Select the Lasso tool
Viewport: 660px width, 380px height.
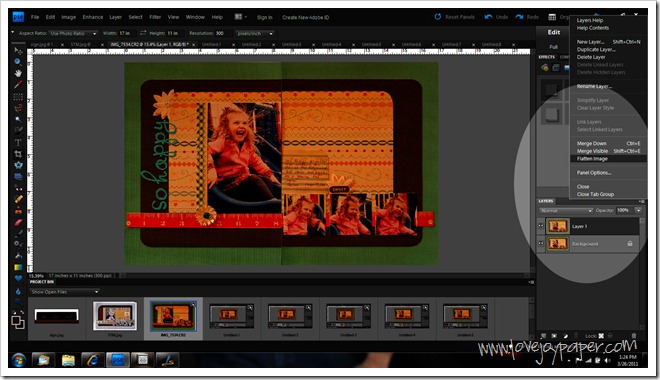[18, 108]
